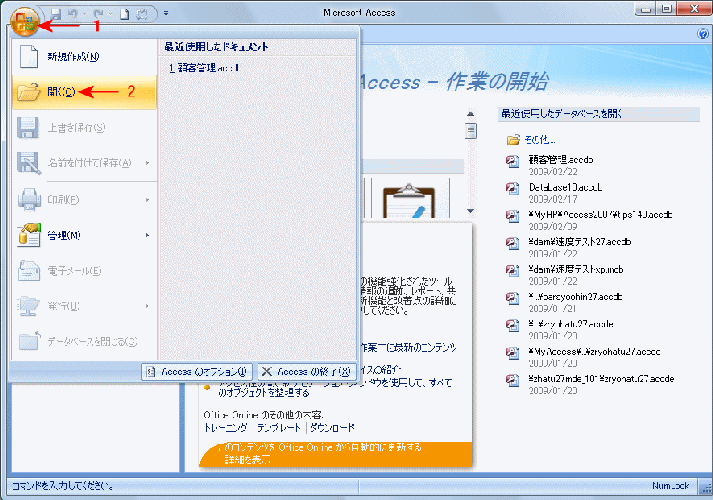This screenshot has height=500, width=713.
Task: Click the blue help question mark icon
Action: tap(703, 33)
